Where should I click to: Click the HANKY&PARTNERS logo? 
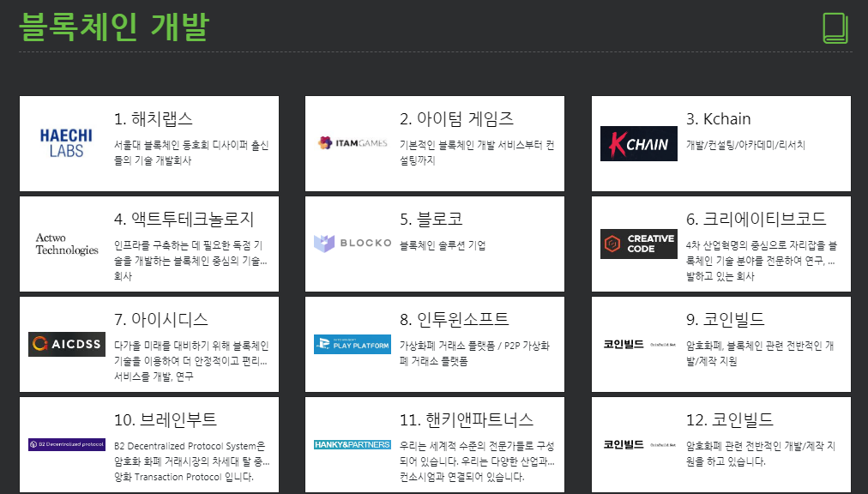pos(352,444)
